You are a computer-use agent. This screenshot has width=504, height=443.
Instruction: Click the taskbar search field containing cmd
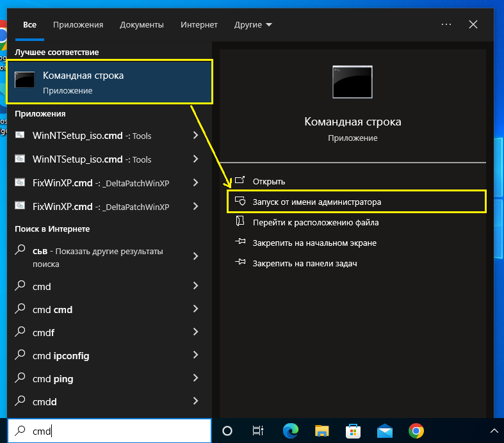pyautogui.click(x=110, y=431)
